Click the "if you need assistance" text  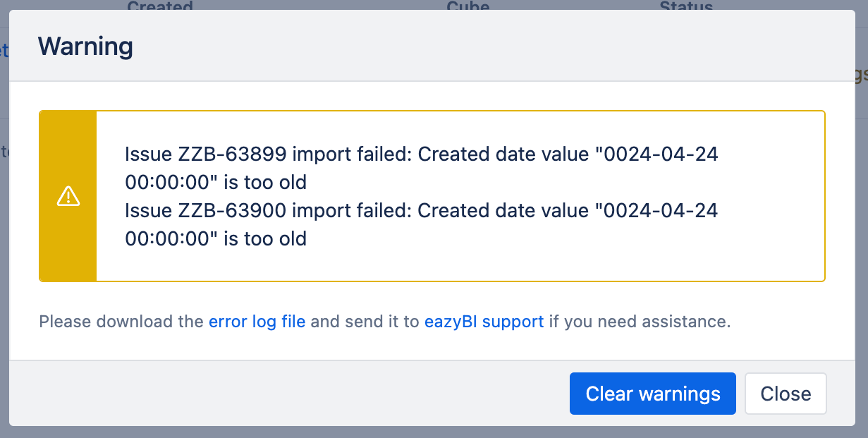[639, 322]
